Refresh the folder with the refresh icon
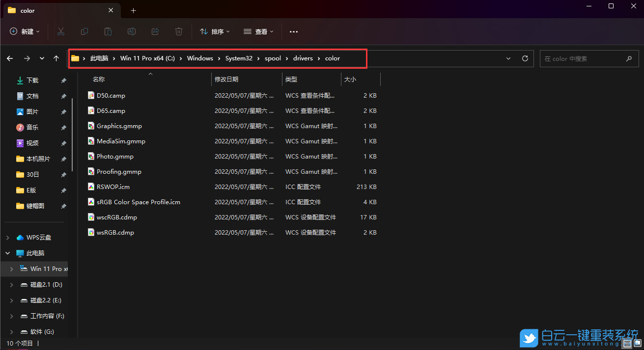 click(525, 58)
